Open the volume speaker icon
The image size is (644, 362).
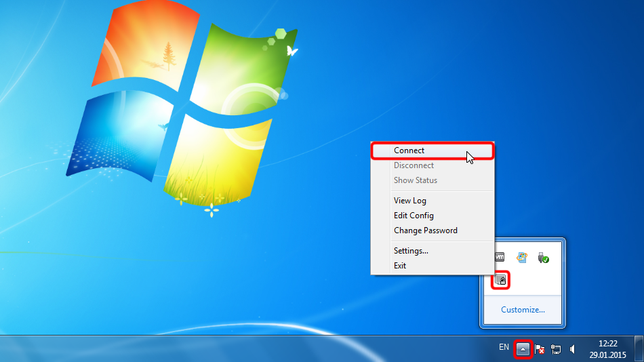point(573,349)
